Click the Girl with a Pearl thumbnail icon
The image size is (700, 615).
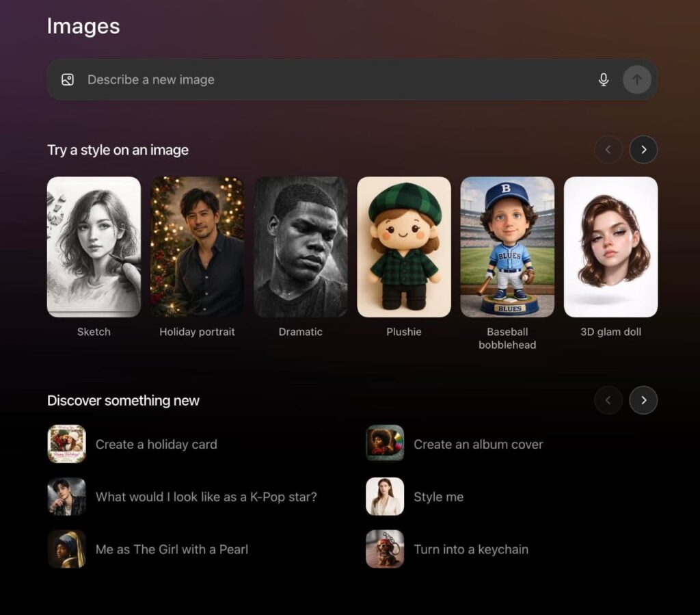pyautogui.click(x=67, y=549)
